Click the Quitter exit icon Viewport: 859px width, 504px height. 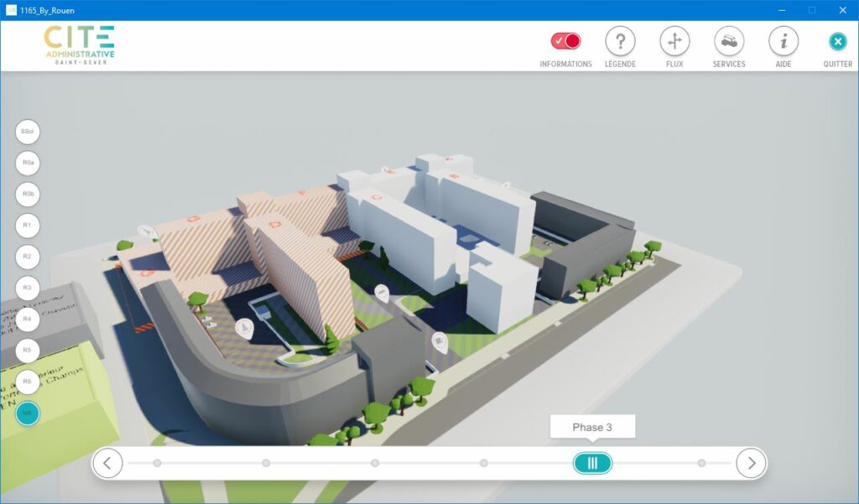(837, 42)
